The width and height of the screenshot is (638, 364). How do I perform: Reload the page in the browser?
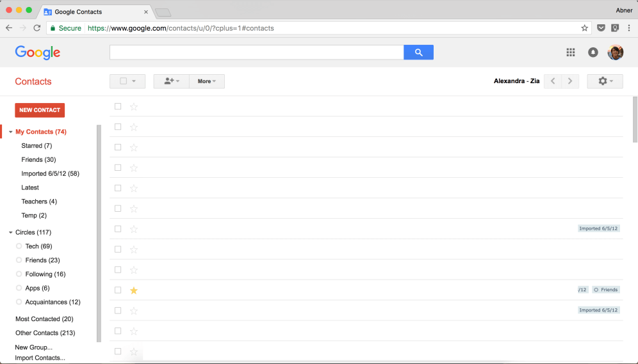[37, 28]
